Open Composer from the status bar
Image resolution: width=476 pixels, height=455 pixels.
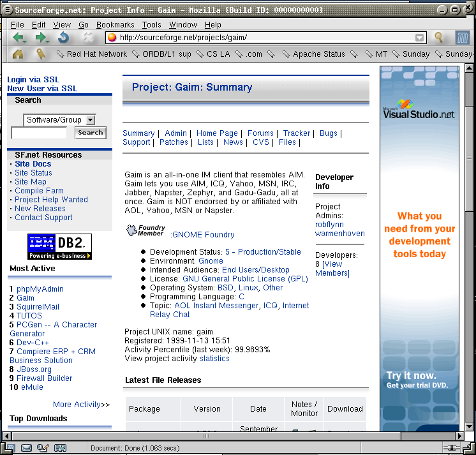[43, 448]
